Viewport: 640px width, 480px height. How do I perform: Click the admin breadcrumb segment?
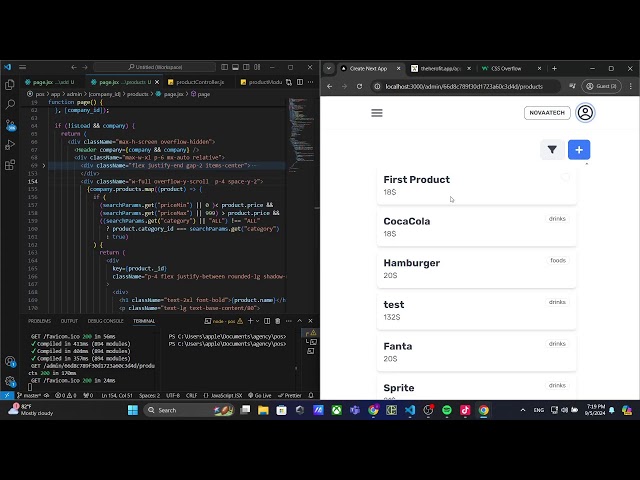[x=74, y=94]
